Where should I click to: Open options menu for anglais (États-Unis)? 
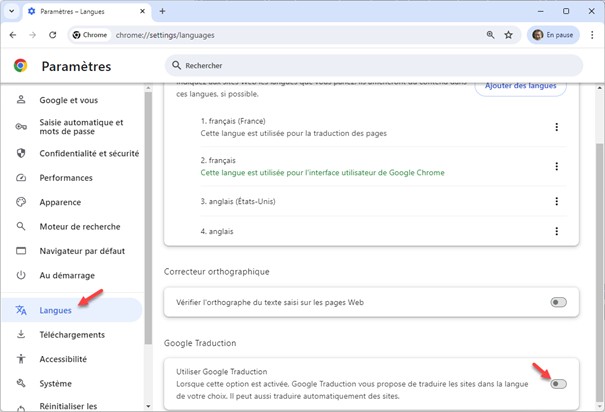(x=556, y=202)
